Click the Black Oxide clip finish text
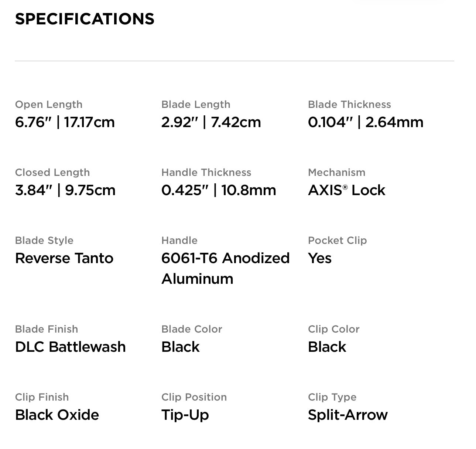This screenshot has width=476, height=449. 57,415
